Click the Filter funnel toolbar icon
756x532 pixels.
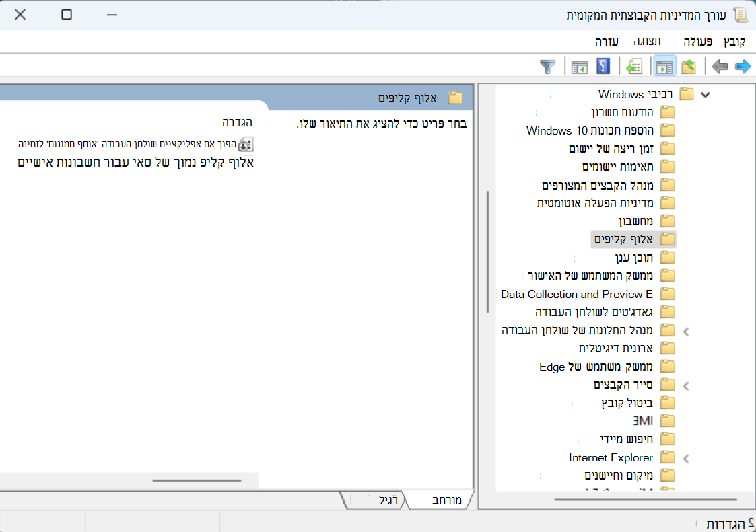click(x=548, y=67)
